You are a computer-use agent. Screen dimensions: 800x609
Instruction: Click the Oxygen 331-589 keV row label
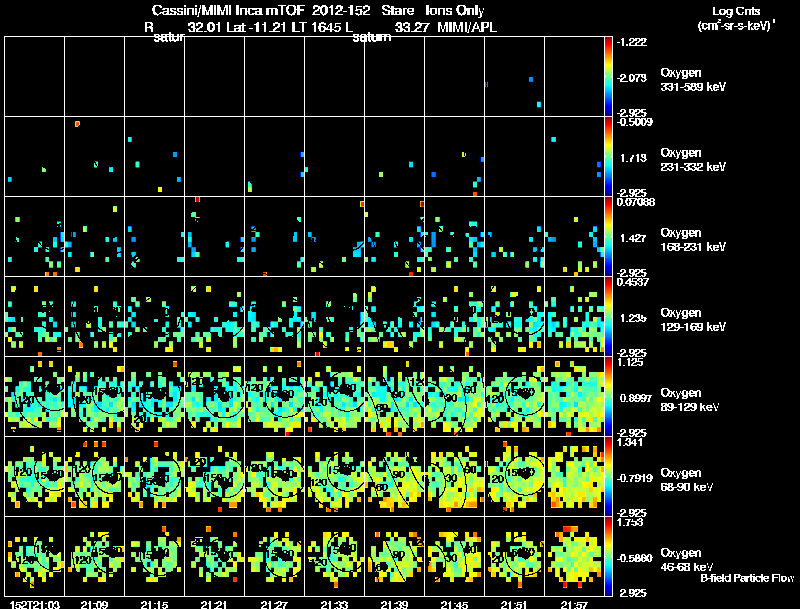[x=693, y=80]
